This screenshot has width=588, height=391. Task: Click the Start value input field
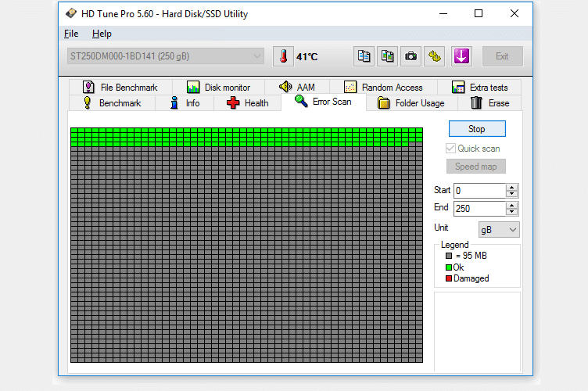pos(479,191)
